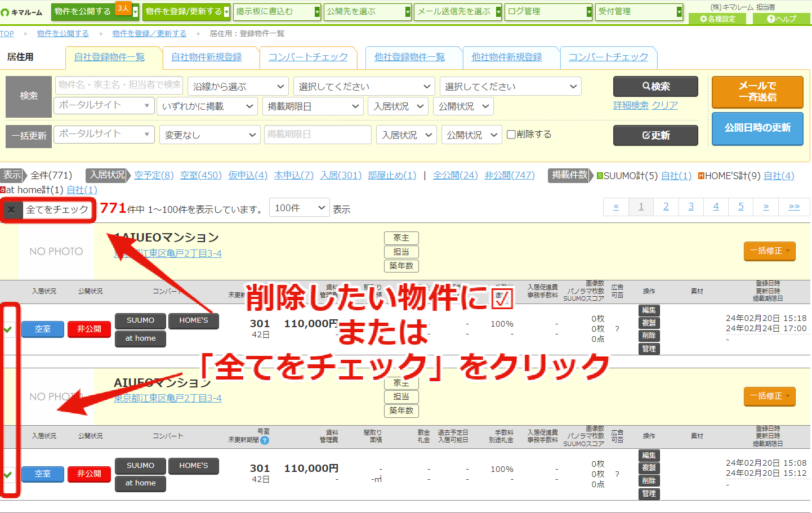The height and width of the screenshot is (513, 812).
Task: Filter by 空室(450) link
Action: click(201, 175)
